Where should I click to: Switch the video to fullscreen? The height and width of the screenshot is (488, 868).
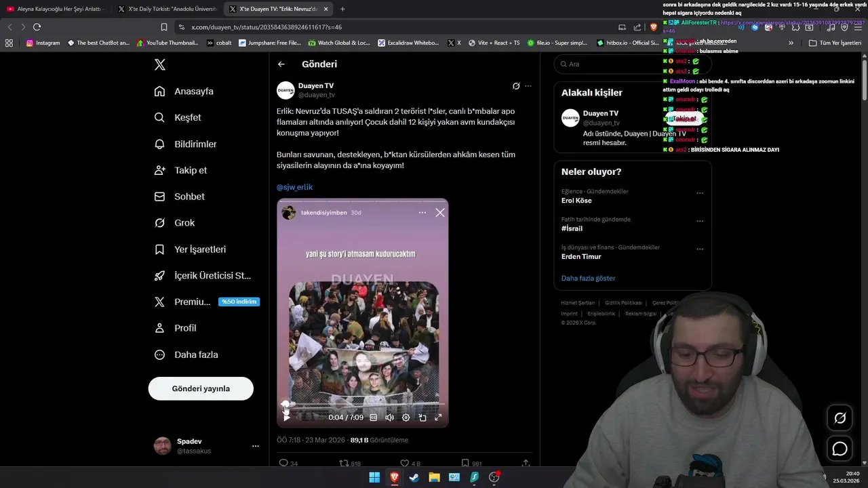tap(438, 418)
